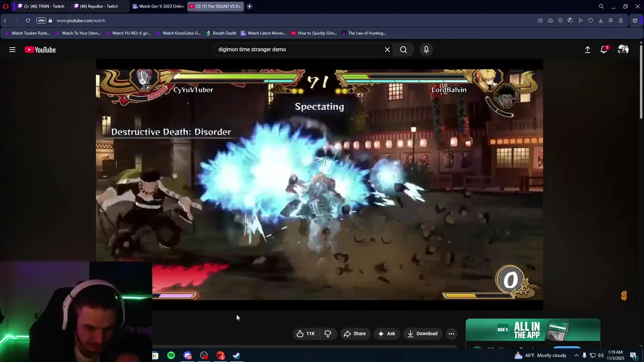644x362 pixels.
Task: Open Watch Touken Ranb... bookmark
Action: pos(27,33)
